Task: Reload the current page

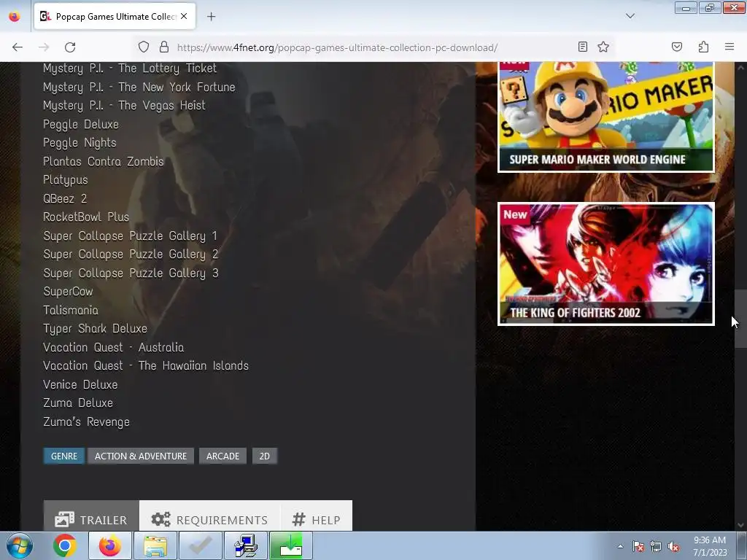Action: click(x=70, y=47)
